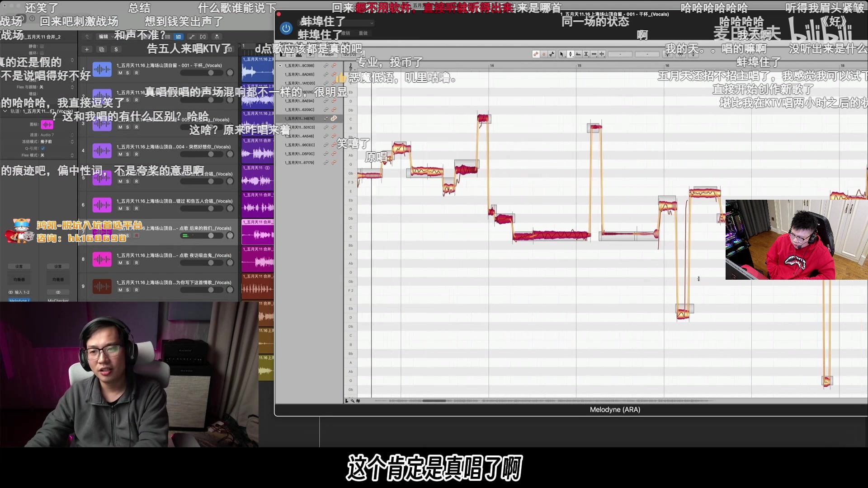The width and height of the screenshot is (868, 488).
Task: Click track 1 blue waveform icon
Action: [x=102, y=69]
